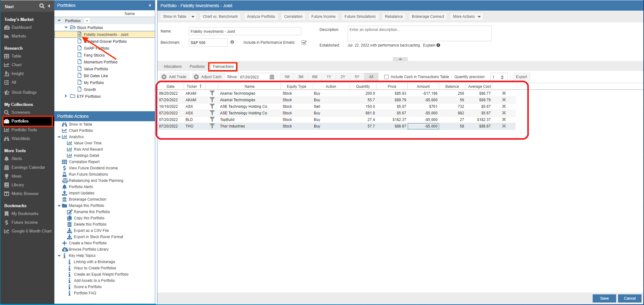Open the Dashboard sidebar icon
Image resolution: width=644 pixels, height=305 pixels.
[x=7, y=27]
